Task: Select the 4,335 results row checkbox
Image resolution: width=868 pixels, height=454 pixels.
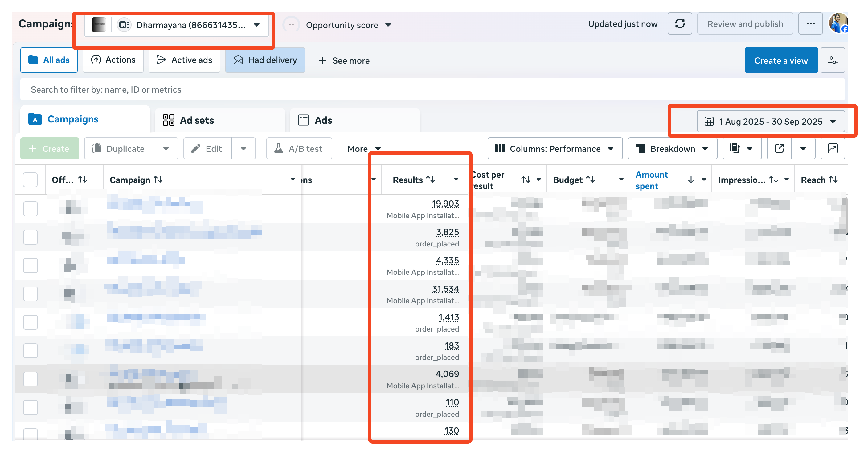Action: tap(30, 265)
